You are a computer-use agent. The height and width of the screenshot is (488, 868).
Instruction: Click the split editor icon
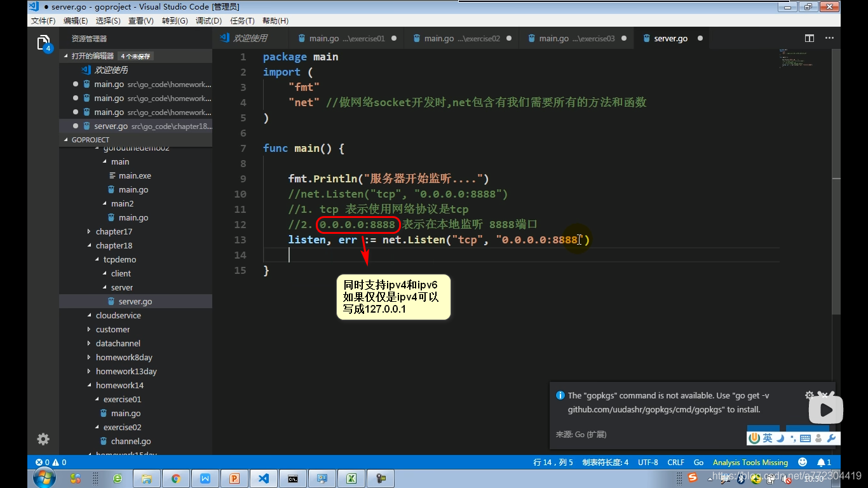tap(810, 38)
